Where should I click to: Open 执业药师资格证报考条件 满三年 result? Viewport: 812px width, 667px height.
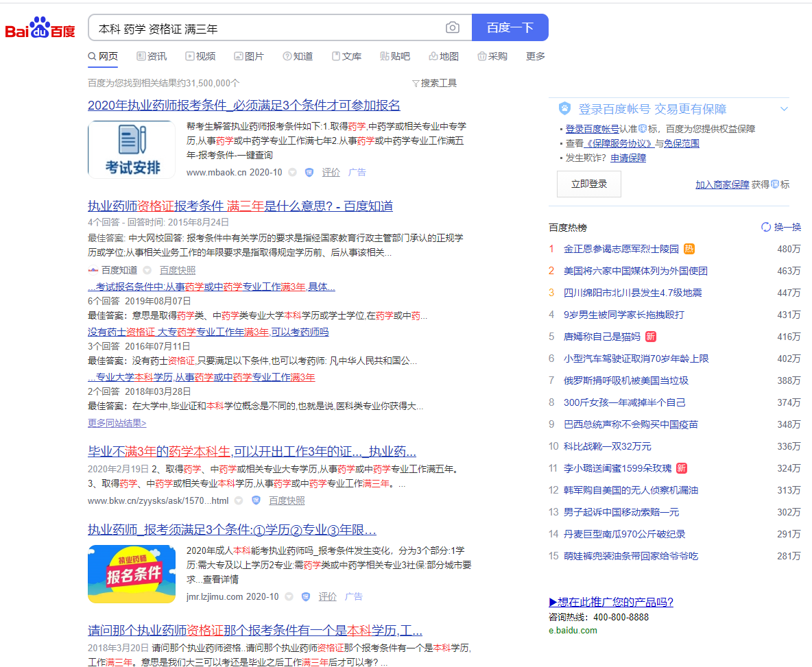(240, 206)
